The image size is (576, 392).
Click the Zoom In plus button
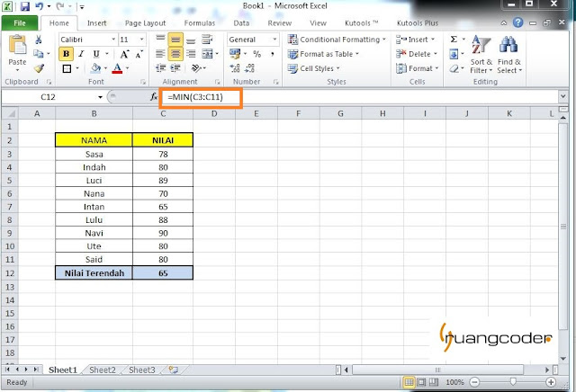coord(551,382)
